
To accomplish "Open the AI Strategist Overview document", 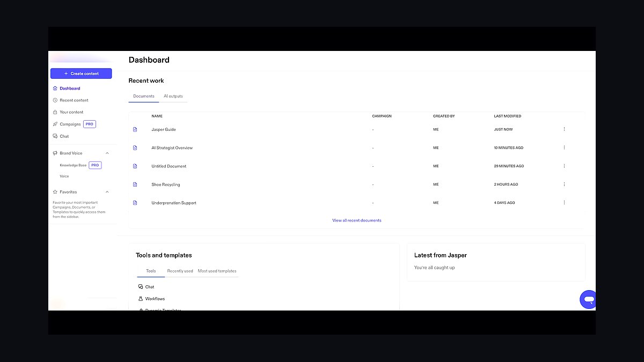I will (172, 147).
